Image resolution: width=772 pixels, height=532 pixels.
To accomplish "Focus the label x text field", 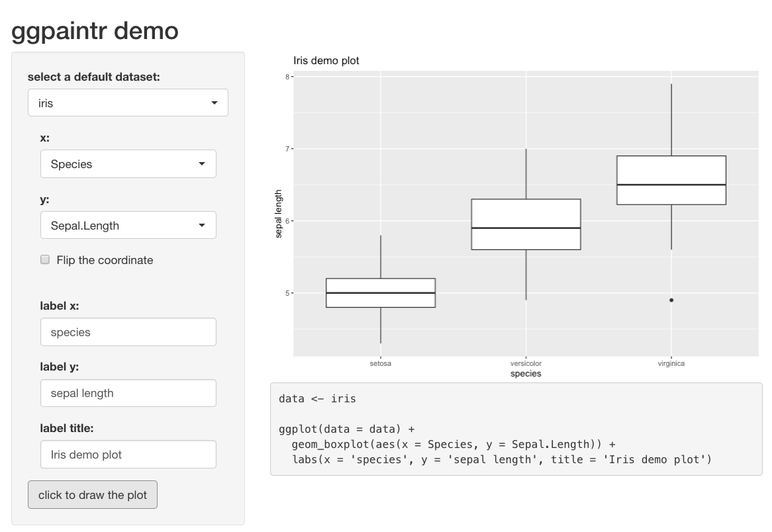I will point(128,332).
